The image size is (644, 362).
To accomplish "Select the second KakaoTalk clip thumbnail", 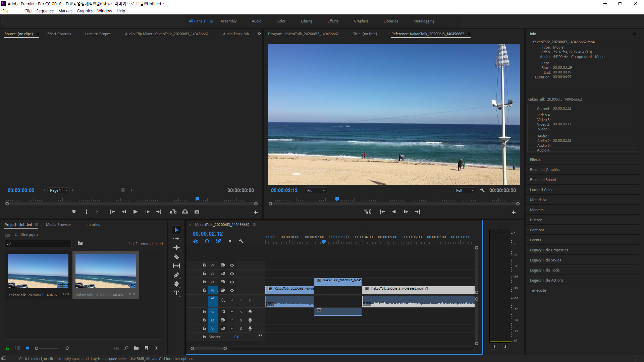I will click(x=106, y=271).
